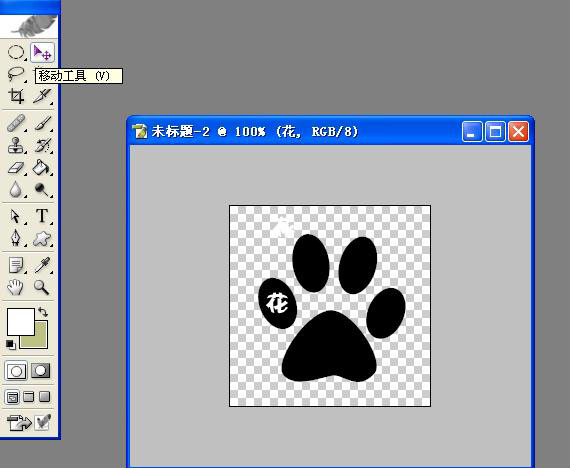570x468 pixels.
Task: Select the Elliptical Marquee tool
Action: (16, 52)
